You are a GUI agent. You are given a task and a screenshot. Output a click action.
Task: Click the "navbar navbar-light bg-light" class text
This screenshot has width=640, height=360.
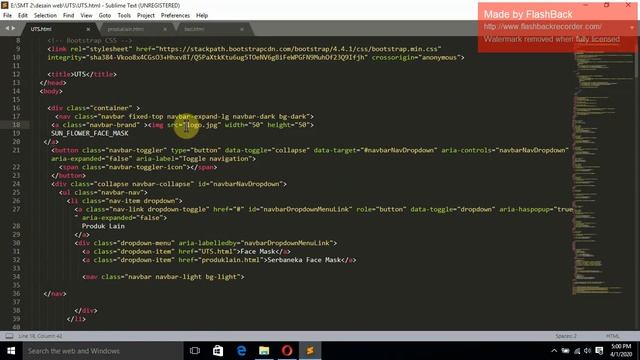(x=182, y=277)
